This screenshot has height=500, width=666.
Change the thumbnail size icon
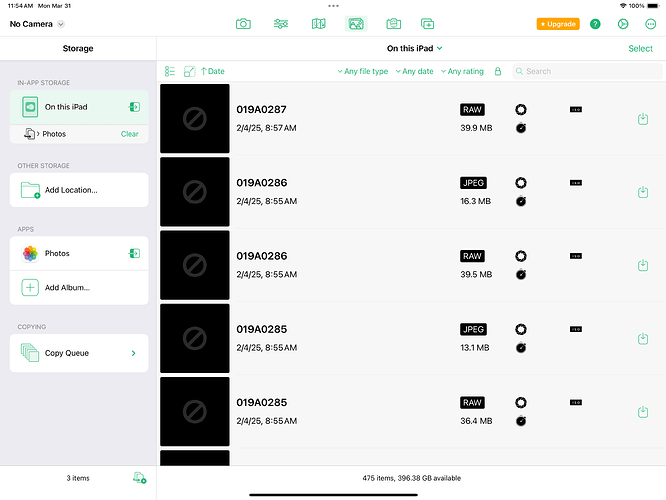tap(189, 71)
